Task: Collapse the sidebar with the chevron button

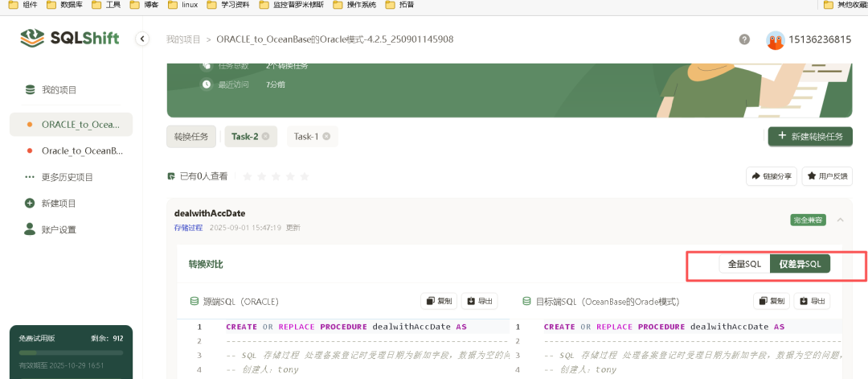Action: [142, 39]
